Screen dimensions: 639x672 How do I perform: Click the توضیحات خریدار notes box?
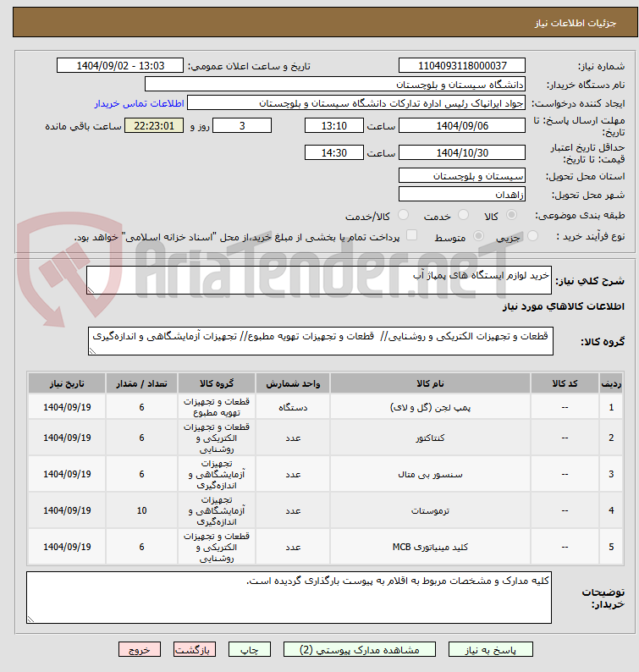(x=289, y=598)
